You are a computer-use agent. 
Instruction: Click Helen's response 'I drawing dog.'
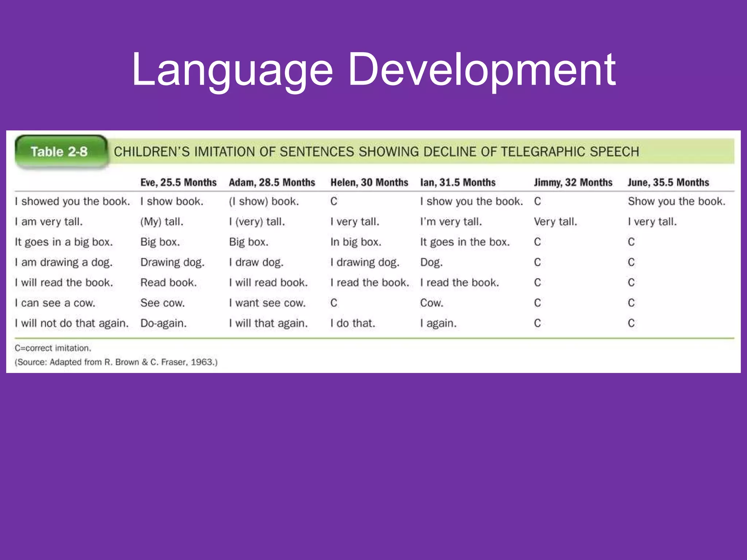point(365,262)
